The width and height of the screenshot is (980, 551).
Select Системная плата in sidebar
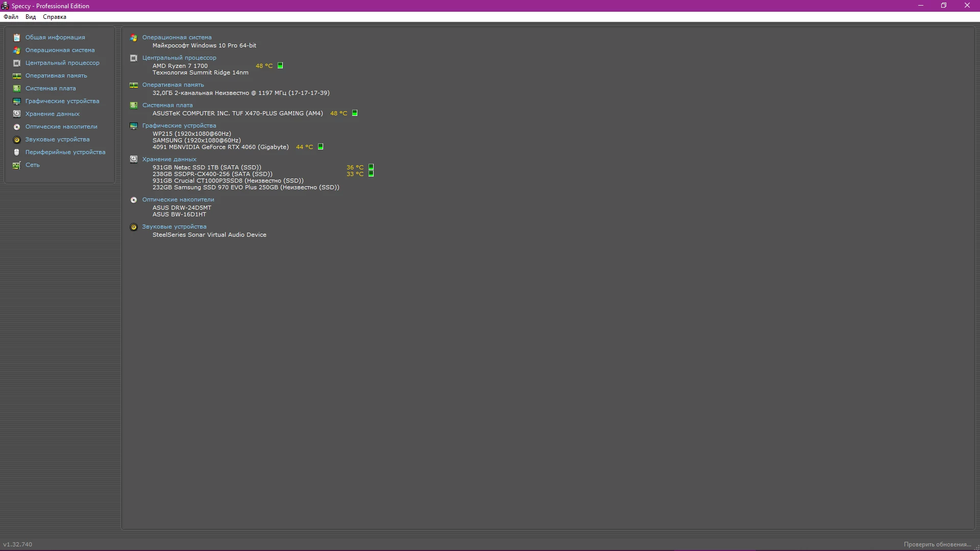[51, 88]
